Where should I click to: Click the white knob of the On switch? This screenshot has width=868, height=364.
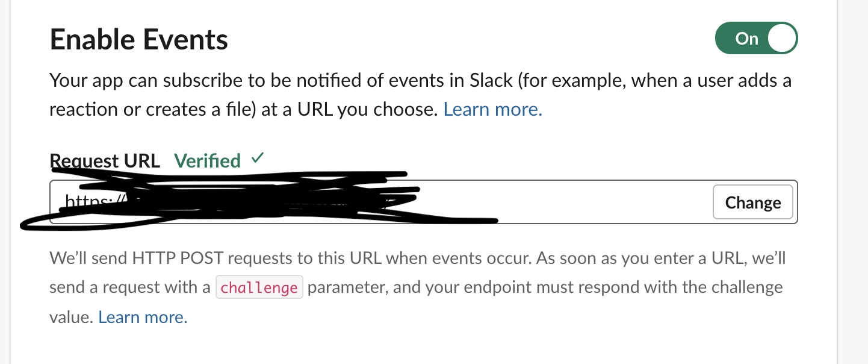click(x=782, y=39)
